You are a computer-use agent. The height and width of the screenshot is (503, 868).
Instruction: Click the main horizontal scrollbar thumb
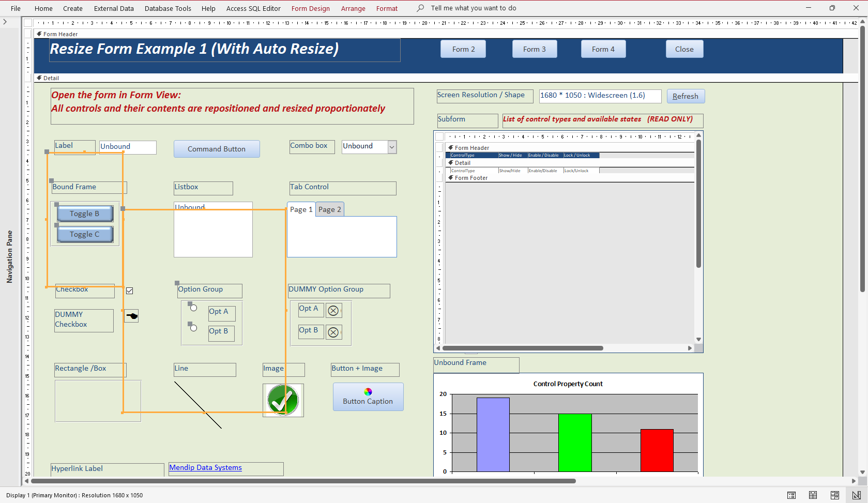click(303, 481)
